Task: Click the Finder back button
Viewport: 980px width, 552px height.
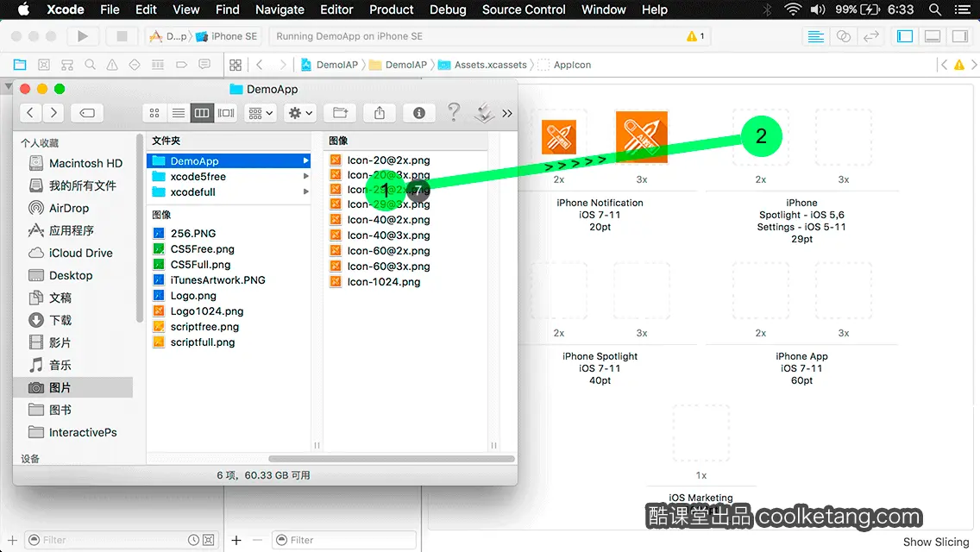Action: [30, 112]
